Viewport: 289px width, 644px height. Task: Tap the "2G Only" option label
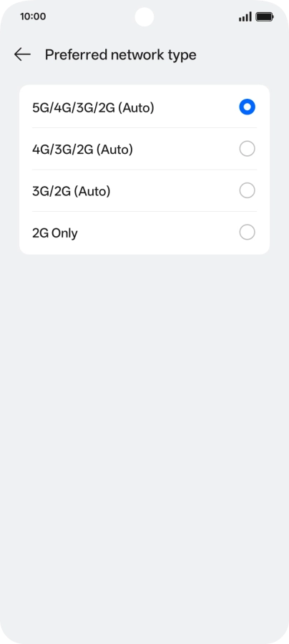[x=55, y=233]
